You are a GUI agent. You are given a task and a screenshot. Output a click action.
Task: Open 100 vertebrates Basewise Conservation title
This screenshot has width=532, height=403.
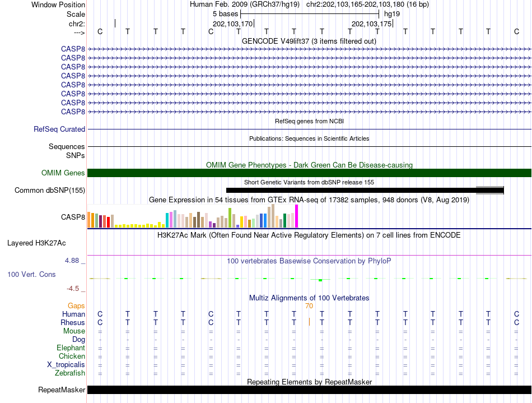(x=309, y=261)
